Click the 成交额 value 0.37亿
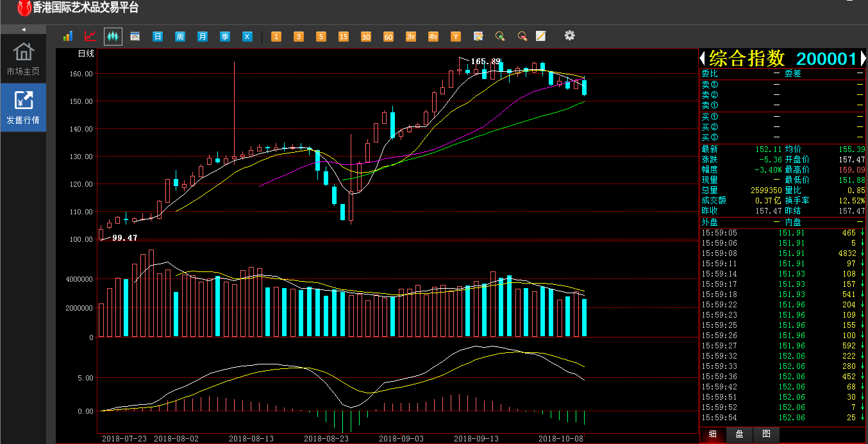 [x=767, y=201]
